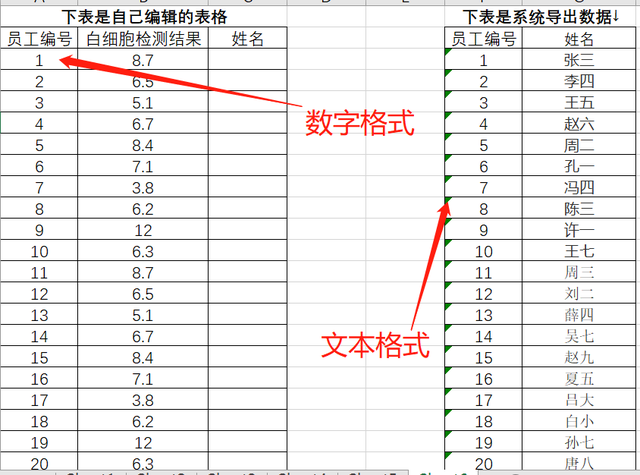Click result 6.3 for employee 10
640x475 pixels.
(143, 251)
